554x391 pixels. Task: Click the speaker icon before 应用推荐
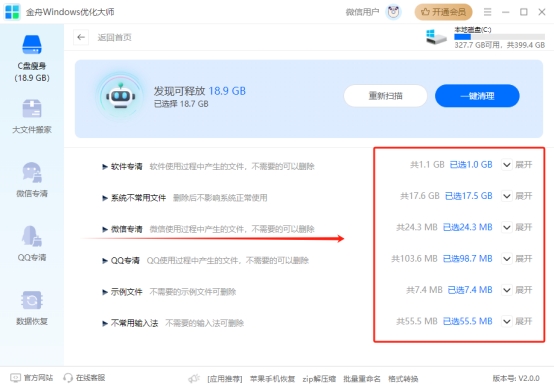point(194,379)
